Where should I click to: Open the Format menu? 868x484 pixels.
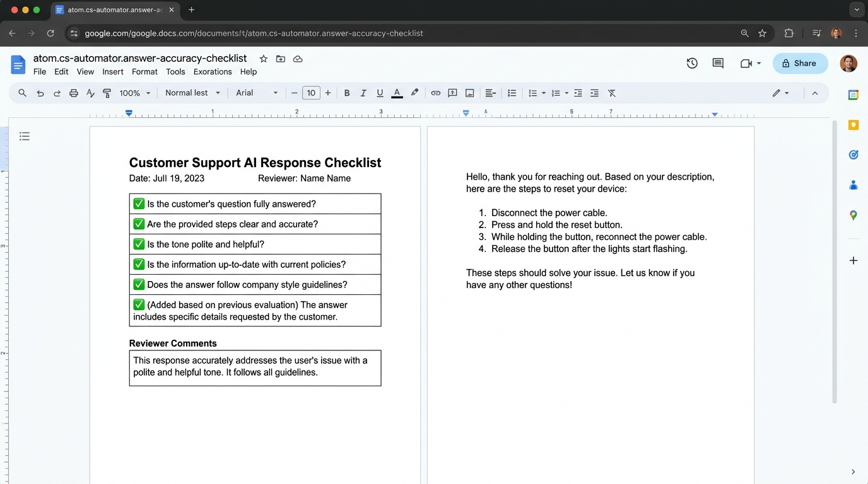[x=144, y=72]
